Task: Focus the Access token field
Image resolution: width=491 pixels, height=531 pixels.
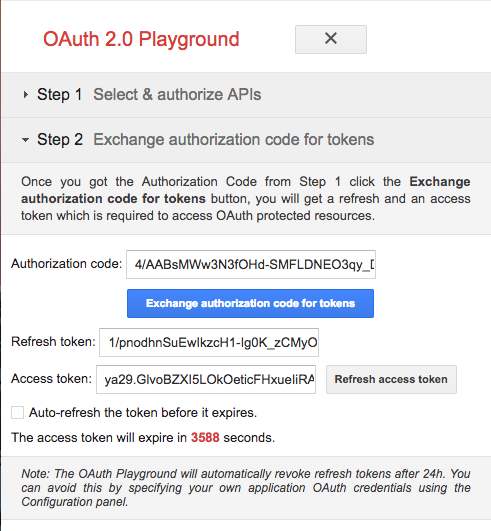Action: [206, 379]
